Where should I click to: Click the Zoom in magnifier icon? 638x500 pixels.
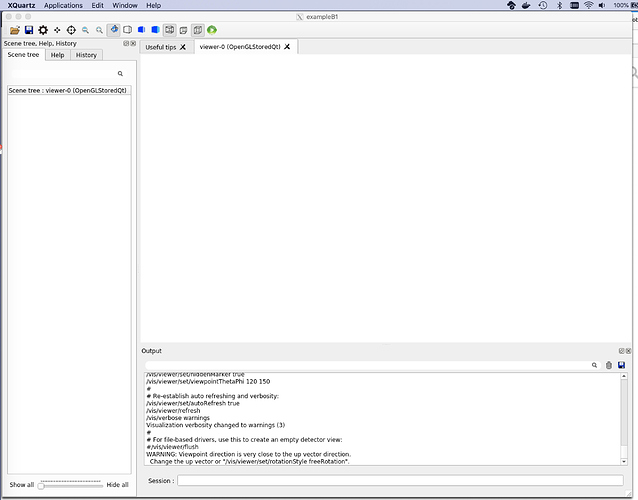[99, 30]
